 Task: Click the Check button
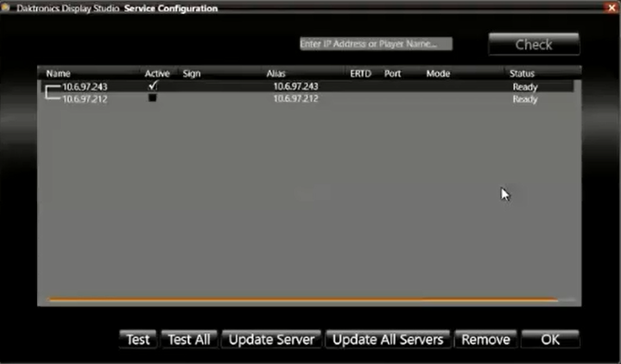point(534,44)
